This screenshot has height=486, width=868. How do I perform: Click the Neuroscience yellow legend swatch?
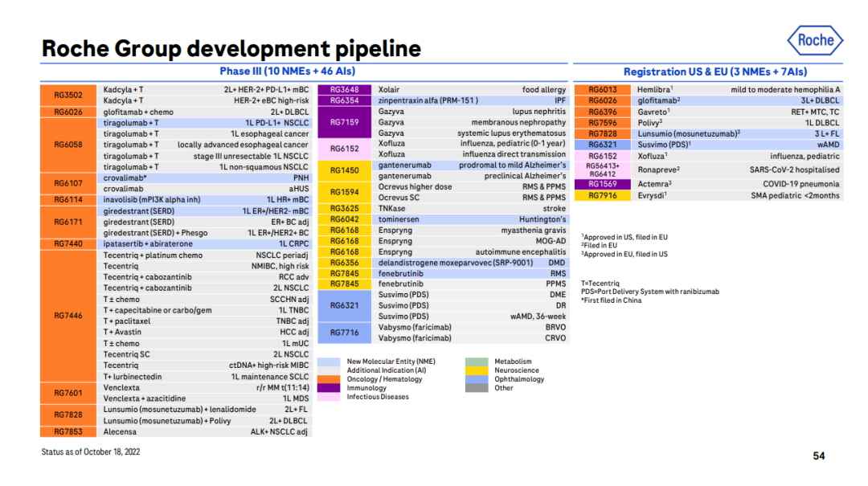click(x=477, y=370)
